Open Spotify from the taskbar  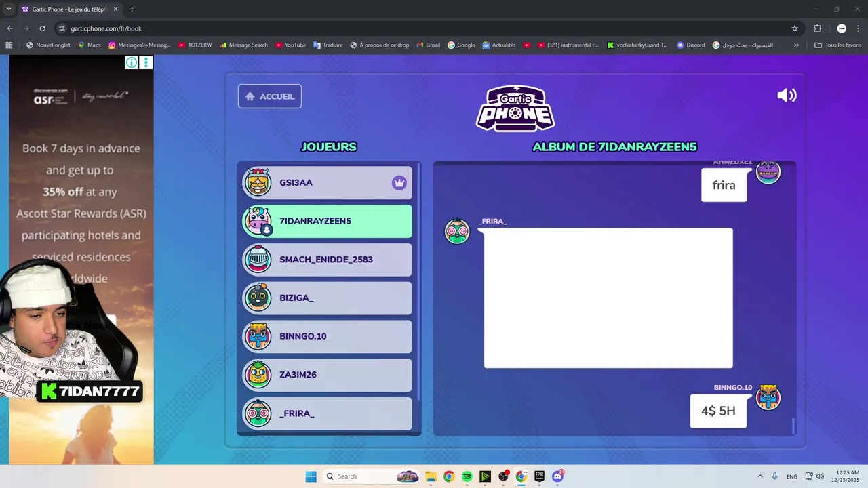[x=467, y=476]
